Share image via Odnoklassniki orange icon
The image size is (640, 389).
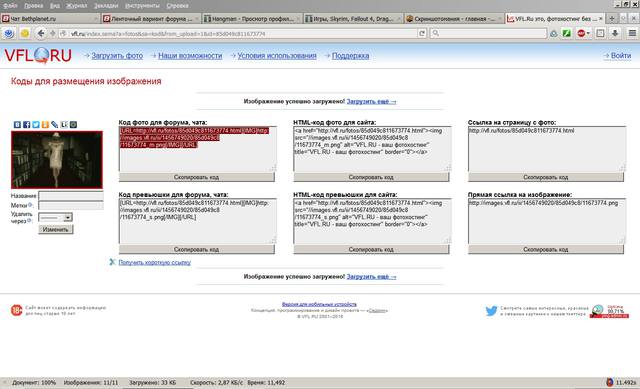pos(45,125)
